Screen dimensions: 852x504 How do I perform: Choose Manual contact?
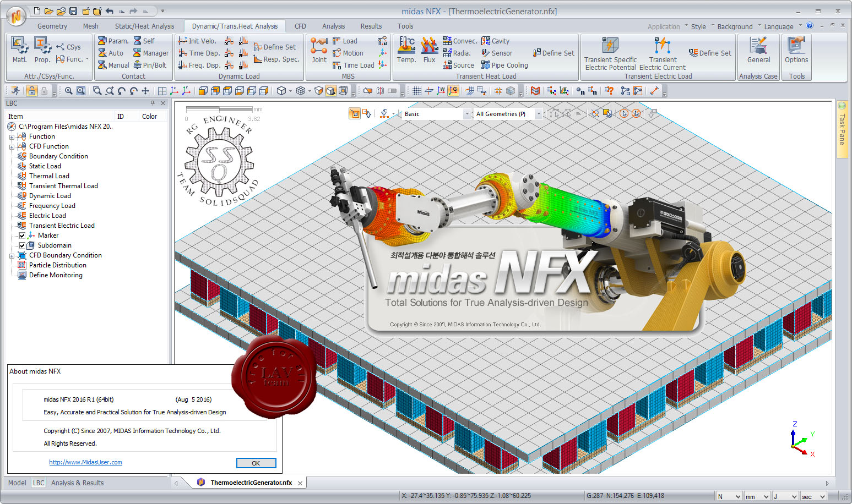(113, 65)
